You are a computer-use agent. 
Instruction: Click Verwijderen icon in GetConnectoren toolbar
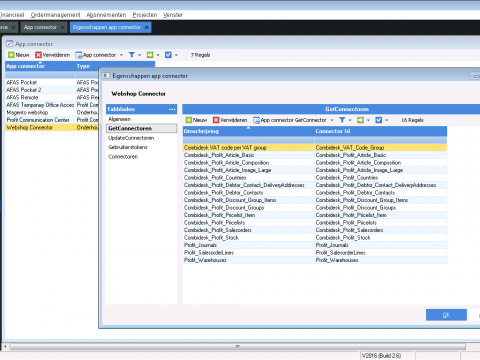tap(216, 120)
